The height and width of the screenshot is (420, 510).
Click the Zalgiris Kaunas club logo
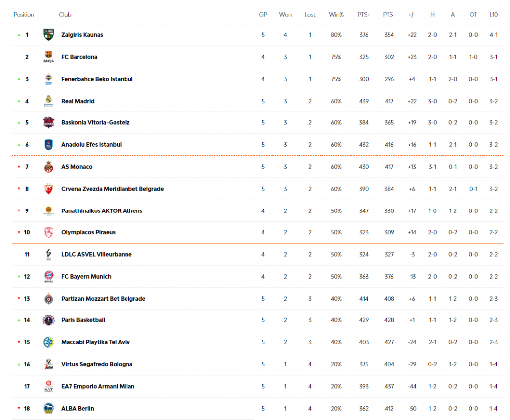tap(48, 35)
